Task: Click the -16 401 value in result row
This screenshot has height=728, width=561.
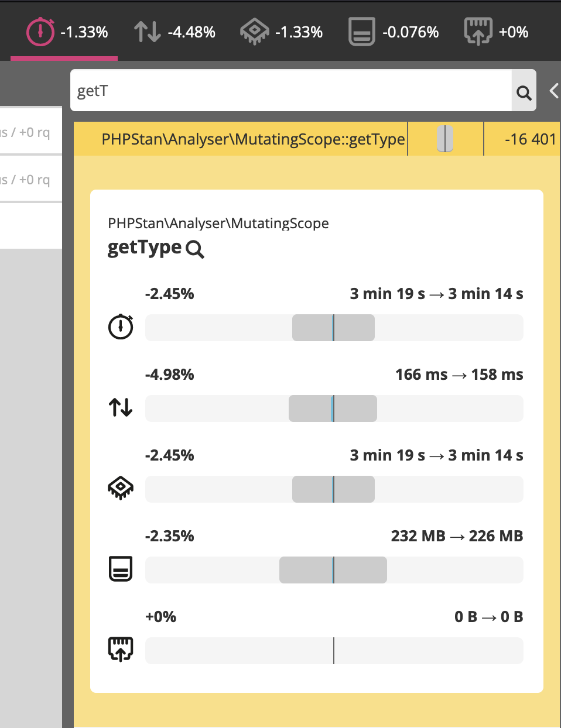Action: (529, 139)
